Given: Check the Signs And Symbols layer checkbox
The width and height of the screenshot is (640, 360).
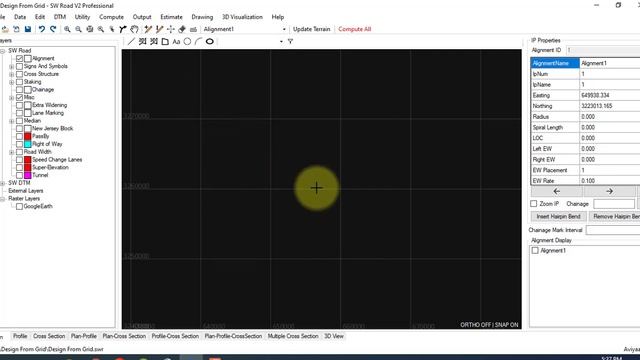Looking at the screenshot, I should click(20, 66).
